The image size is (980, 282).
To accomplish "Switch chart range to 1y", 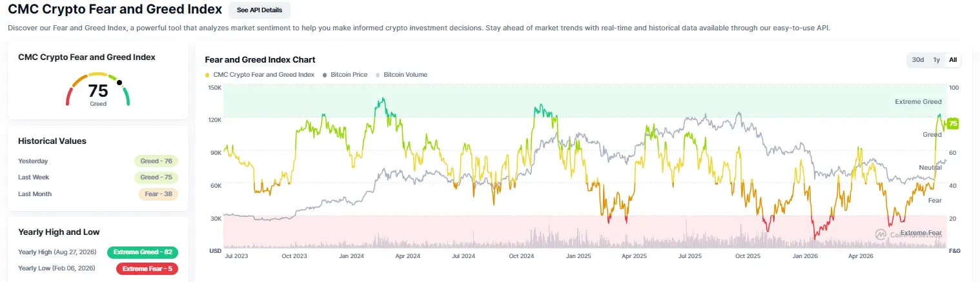I will (936, 60).
